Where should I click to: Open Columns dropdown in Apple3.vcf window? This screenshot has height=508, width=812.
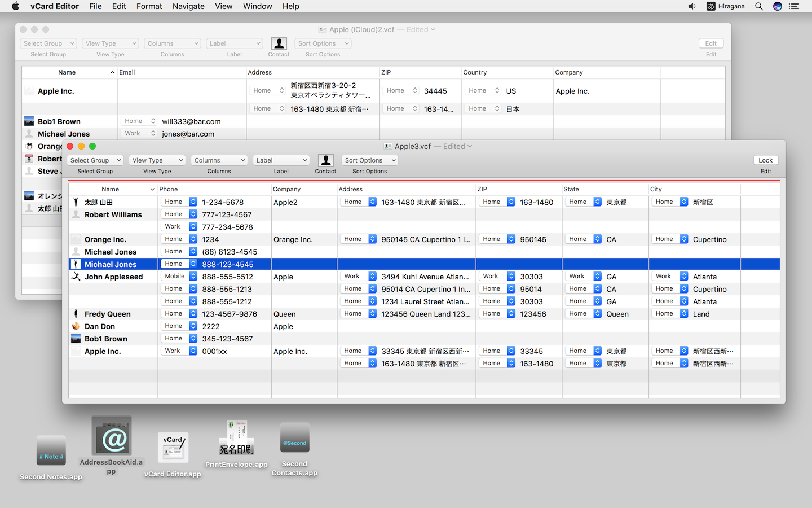tap(219, 160)
